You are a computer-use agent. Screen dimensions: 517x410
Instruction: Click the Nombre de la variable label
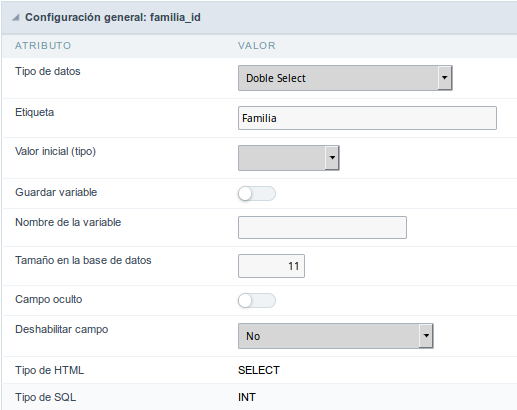[68, 222]
